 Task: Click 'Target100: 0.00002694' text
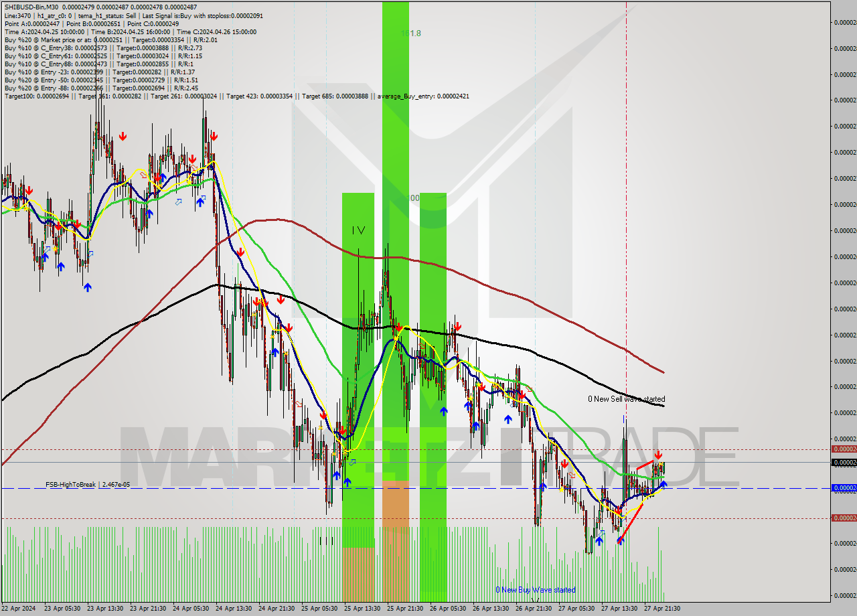(37, 96)
